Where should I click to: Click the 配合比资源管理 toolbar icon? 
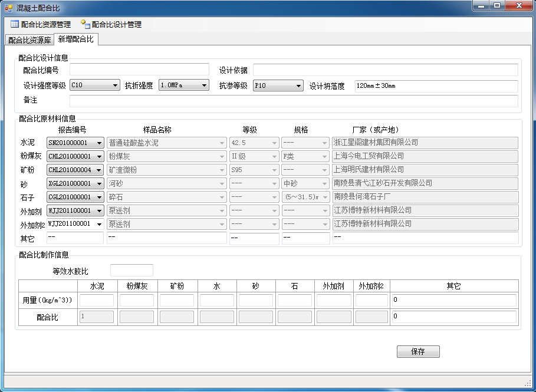(x=15, y=25)
